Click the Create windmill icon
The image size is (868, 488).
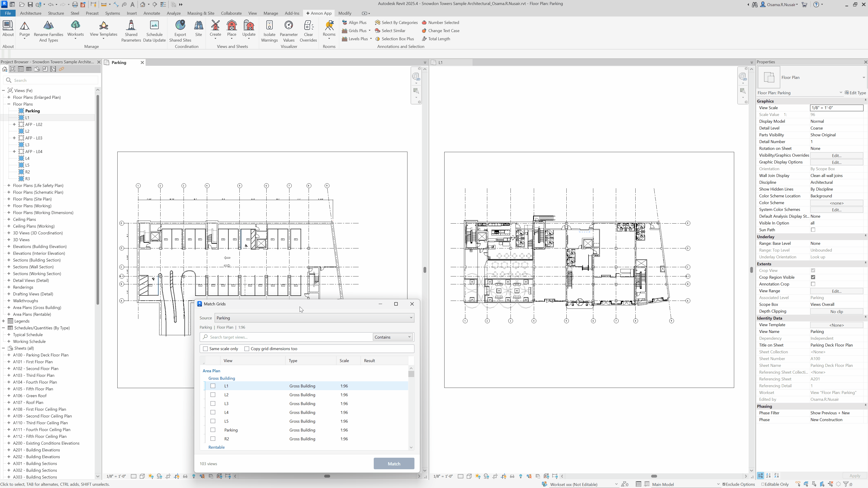point(215,25)
